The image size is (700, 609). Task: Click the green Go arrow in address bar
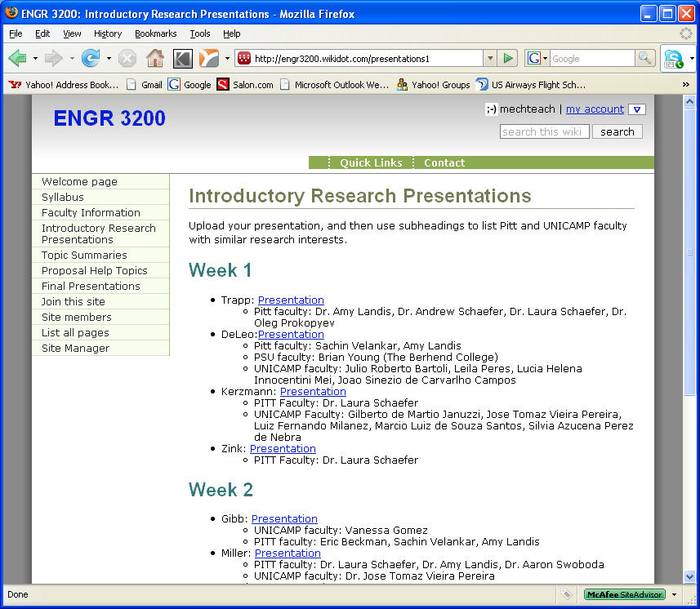click(508, 58)
